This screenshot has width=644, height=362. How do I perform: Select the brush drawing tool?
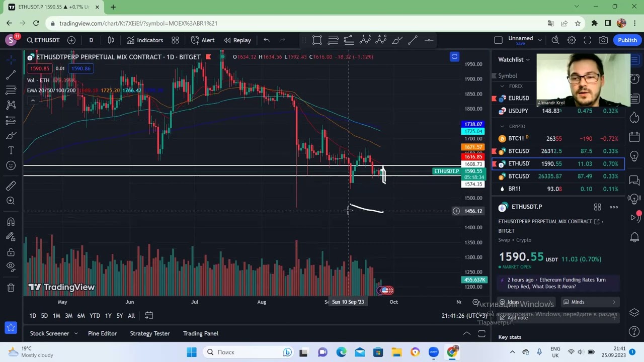click(x=11, y=136)
